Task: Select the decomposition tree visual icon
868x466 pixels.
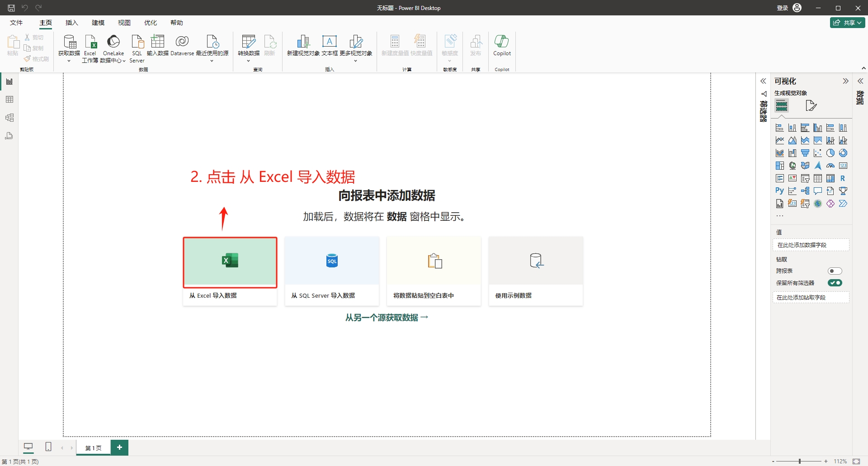Action: (x=805, y=191)
